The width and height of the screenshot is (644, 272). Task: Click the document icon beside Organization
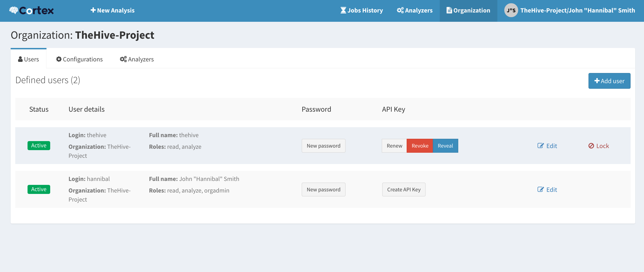click(x=449, y=10)
